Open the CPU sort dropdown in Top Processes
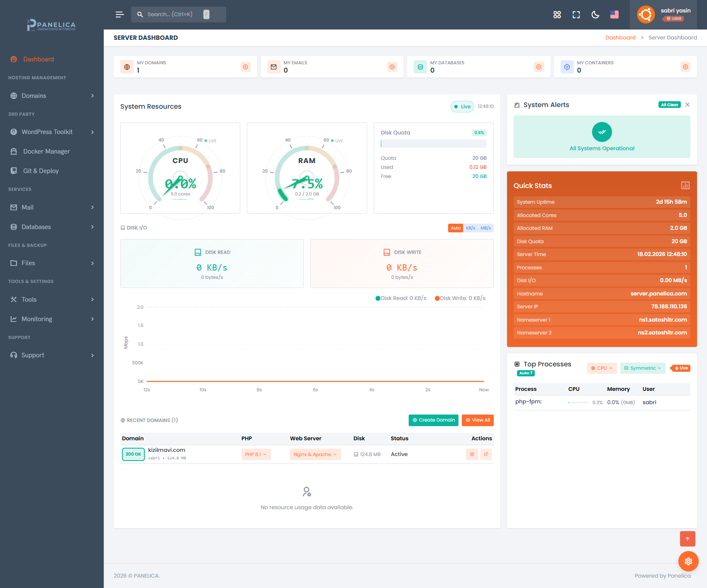The width and height of the screenshot is (707, 588). coord(602,368)
